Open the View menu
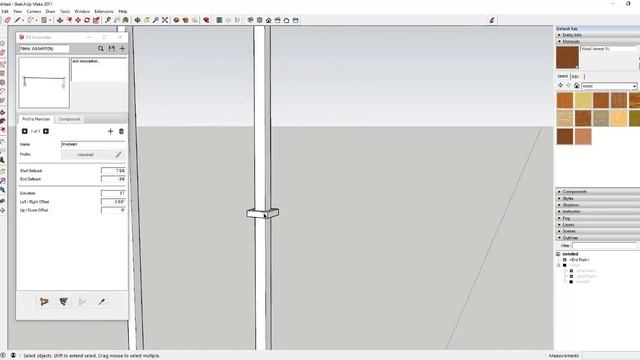Image resolution: width=640 pixels, height=360 pixels. (18, 11)
